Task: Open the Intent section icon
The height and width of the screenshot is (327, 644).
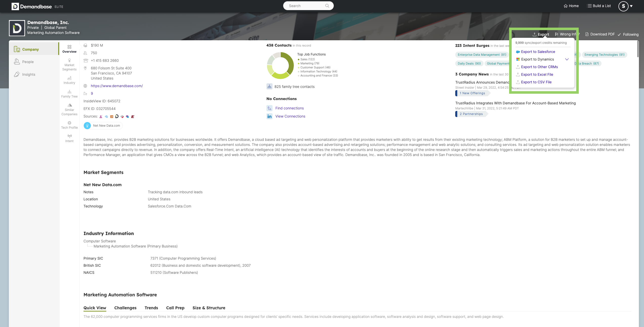Action: click(x=69, y=136)
